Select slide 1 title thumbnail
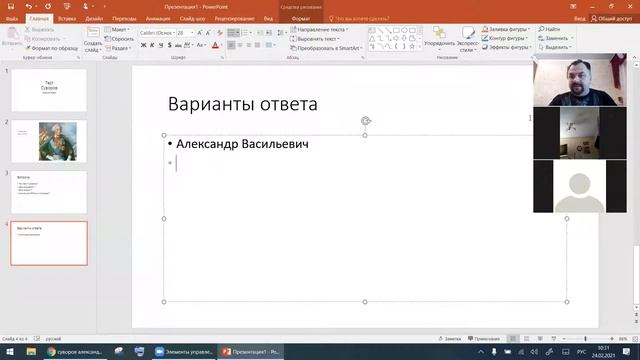Viewport: 640px width, 360px height. click(49, 90)
